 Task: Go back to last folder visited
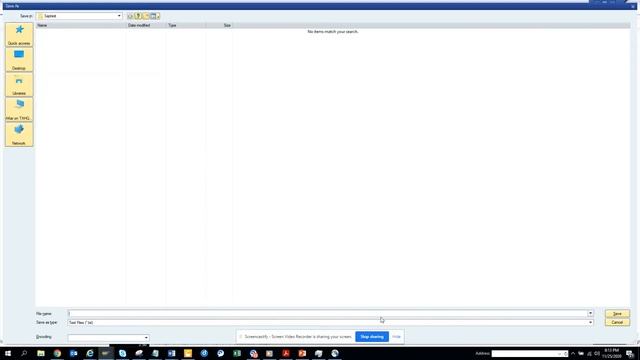tap(130, 16)
